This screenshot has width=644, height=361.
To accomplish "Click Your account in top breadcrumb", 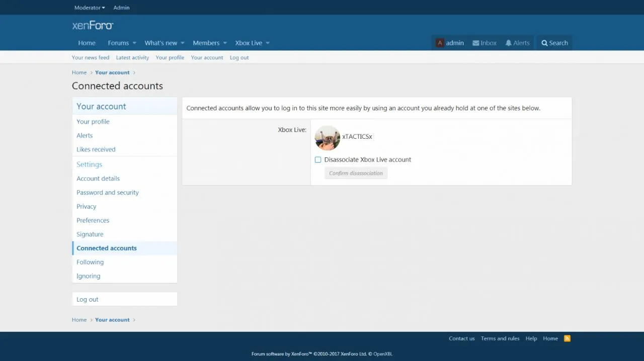I will tap(112, 72).
